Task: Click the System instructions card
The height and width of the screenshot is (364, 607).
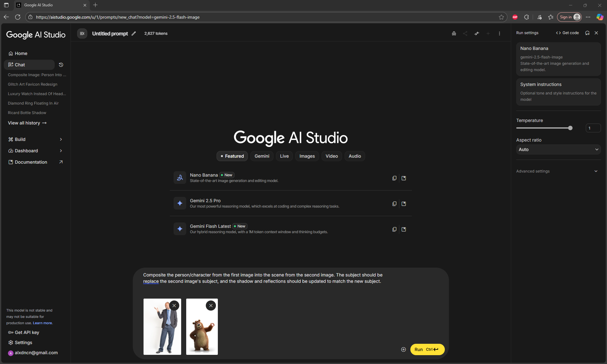Action: click(558, 92)
